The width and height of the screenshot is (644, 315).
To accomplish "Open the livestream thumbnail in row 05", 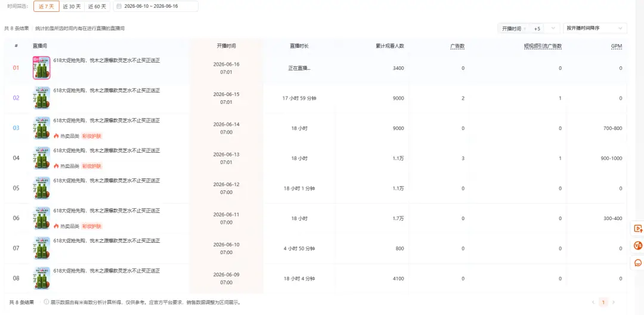I will pos(42,188).
